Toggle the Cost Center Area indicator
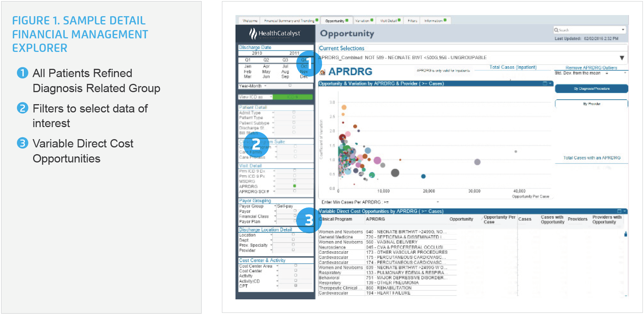Image resolution: width=644 pixels, height=314 pixels. pos(296,265)
